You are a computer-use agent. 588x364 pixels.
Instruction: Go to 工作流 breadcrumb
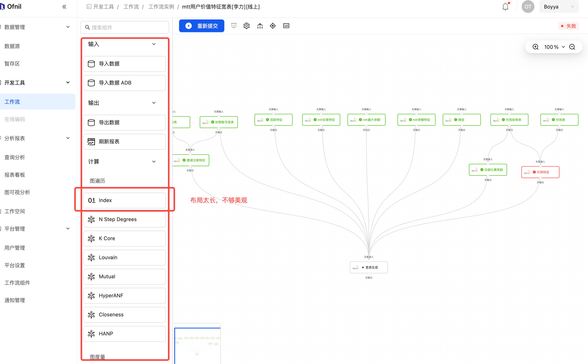[x=131, y=7]
